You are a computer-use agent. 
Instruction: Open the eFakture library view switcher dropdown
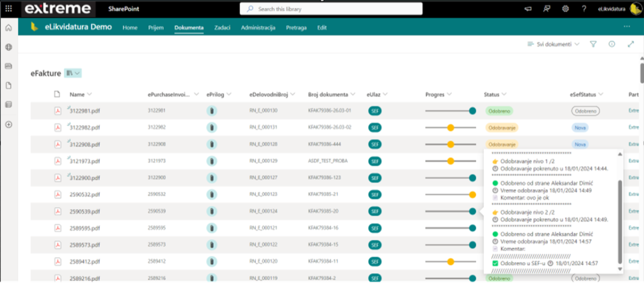tap(73, 73)
